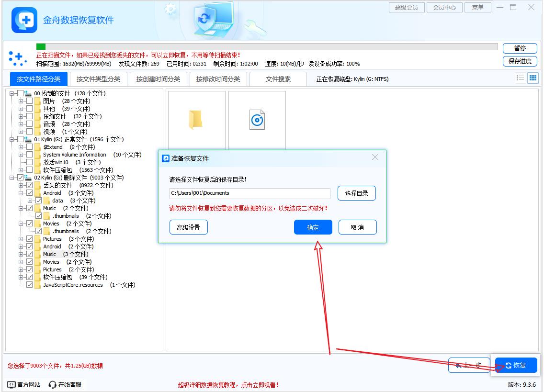Toggle checkbox for JavaScriptCore.resources
The image size is (544, 392).
click(x=30, y=285)
